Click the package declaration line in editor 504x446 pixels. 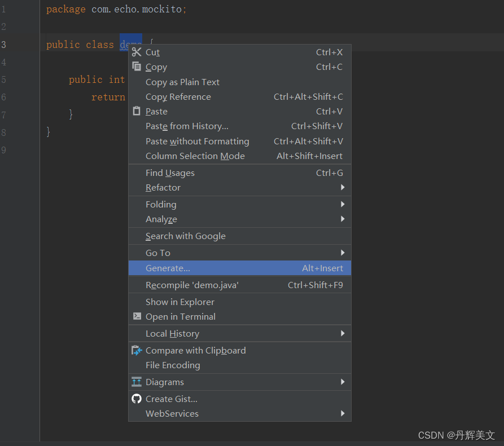(116, 10)
